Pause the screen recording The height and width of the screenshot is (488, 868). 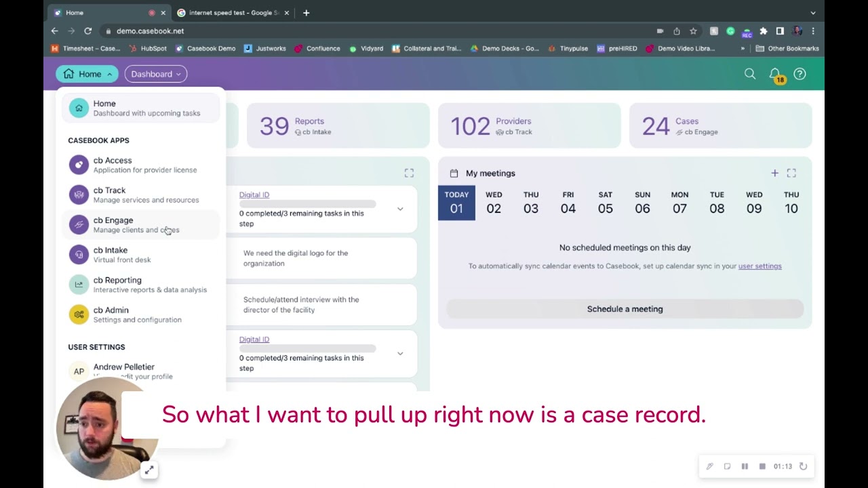pos(745,466)
